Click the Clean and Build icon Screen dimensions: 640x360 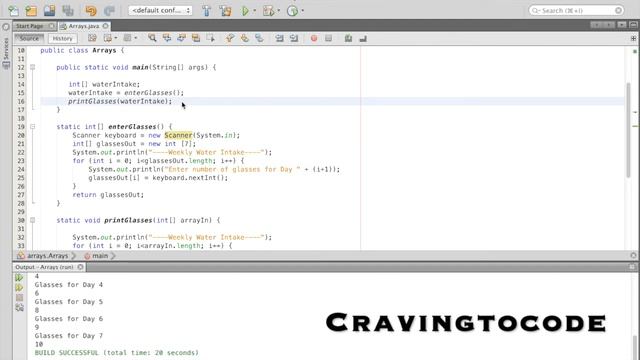(225, 11)
